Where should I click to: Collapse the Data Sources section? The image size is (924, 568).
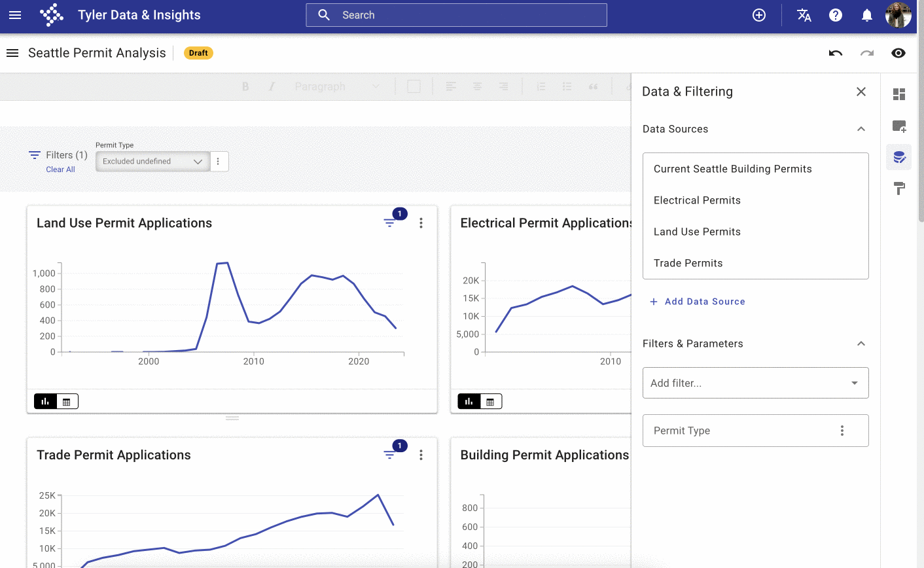pyautogui.click(x=861, y=129)
